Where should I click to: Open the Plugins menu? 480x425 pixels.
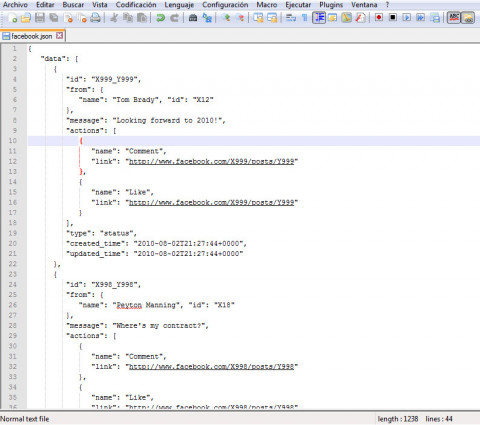(x=331, y=5)
